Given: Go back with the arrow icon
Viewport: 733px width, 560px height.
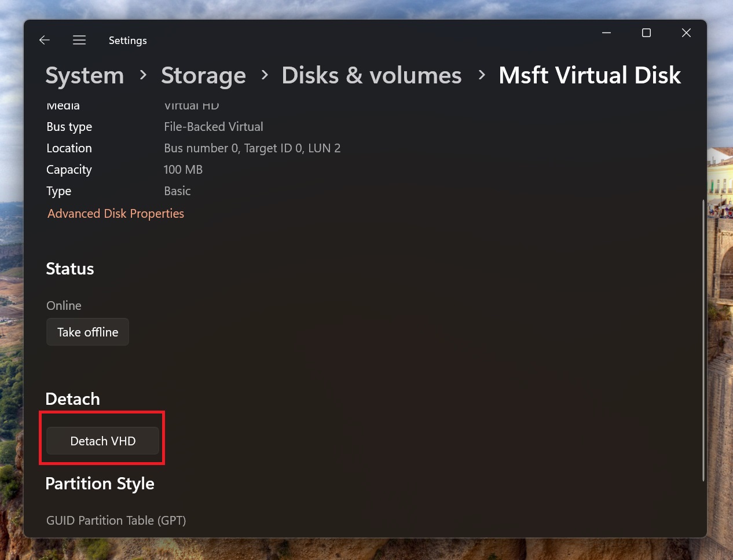Looking at the screenshot, I should tap(45, 40).
